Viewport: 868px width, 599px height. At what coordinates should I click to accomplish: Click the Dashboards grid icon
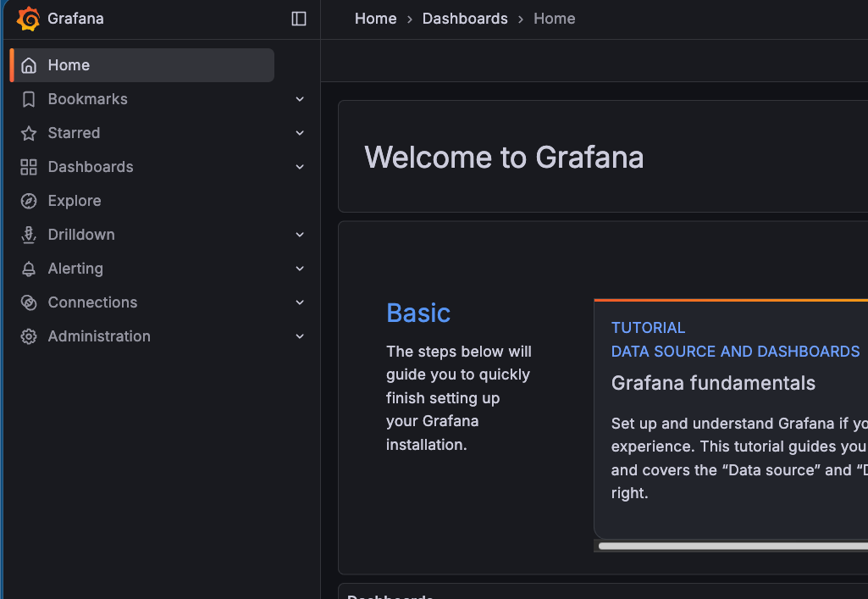(29, 167)
